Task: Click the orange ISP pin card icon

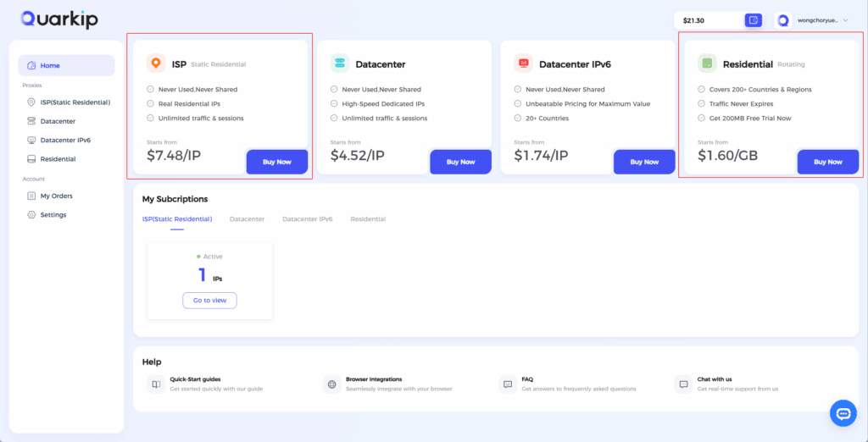Action: coord(156,64)
